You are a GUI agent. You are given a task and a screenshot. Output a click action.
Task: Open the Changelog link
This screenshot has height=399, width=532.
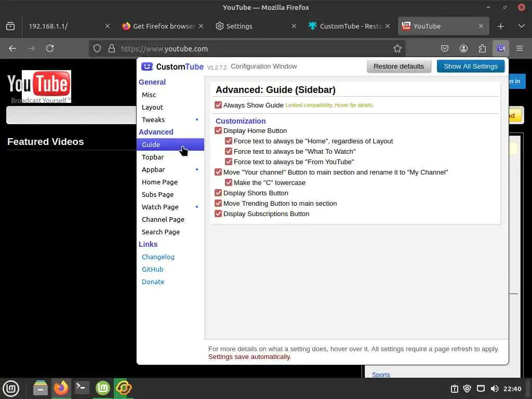(158, 257)
